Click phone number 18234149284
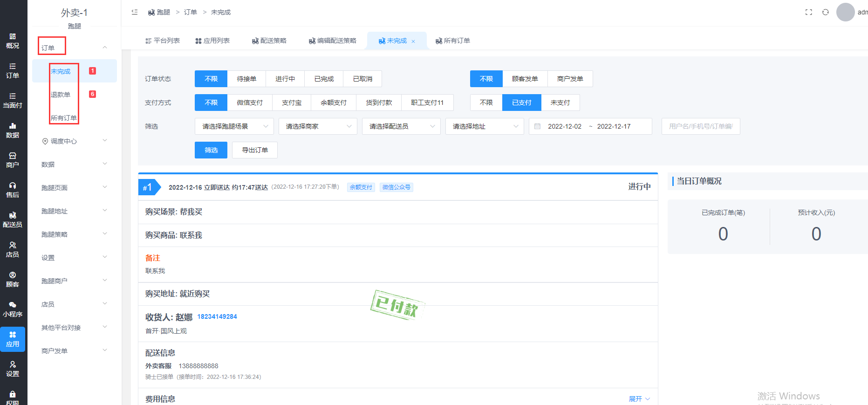 217,316
